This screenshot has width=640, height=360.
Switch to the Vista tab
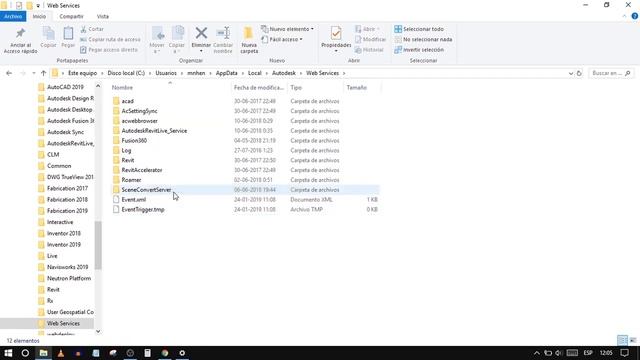point(102,16)
